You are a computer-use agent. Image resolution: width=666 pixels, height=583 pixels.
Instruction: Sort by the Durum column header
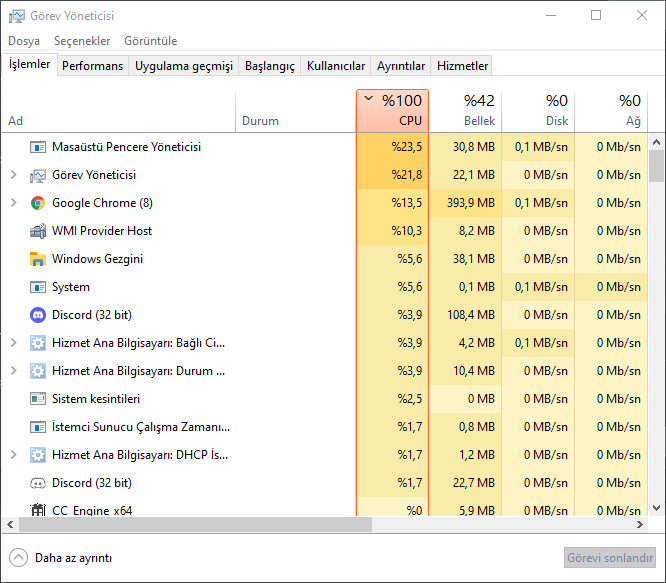296,111
